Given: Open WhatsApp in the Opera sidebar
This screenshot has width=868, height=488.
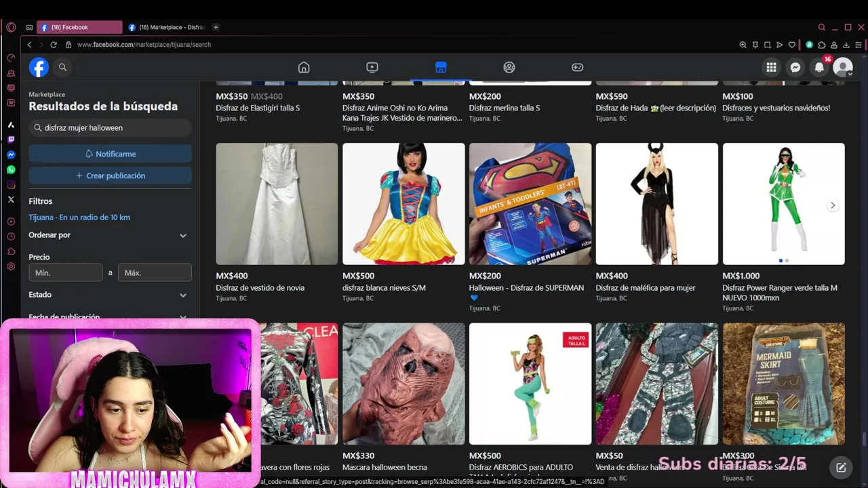Looking at the screenshot, I should pos(11,169).
